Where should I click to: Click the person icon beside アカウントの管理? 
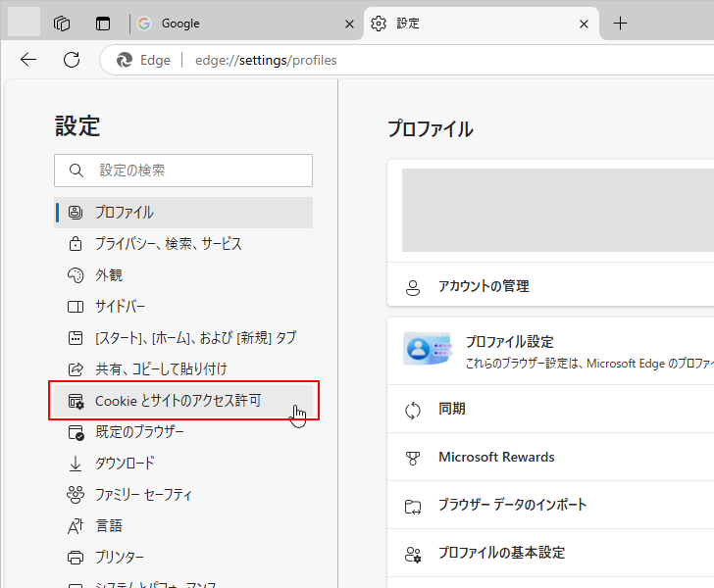[x=413, y=287]
